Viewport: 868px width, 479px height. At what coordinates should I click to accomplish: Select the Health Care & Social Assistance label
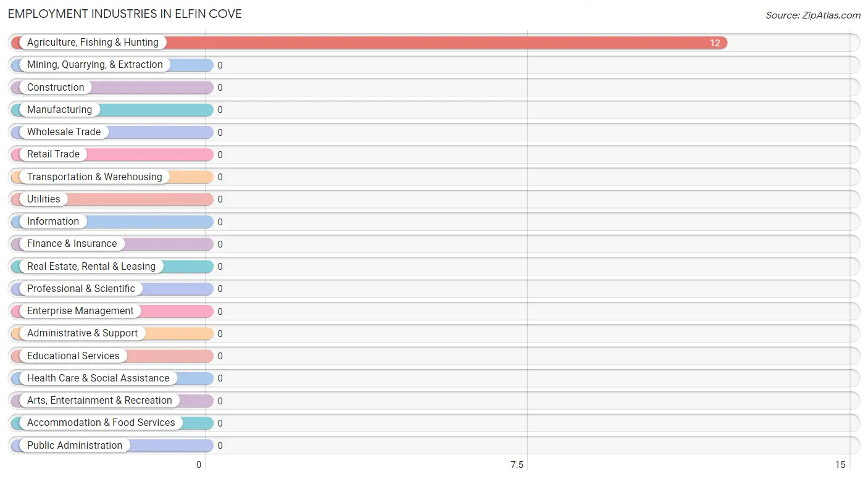pos(98,378)
